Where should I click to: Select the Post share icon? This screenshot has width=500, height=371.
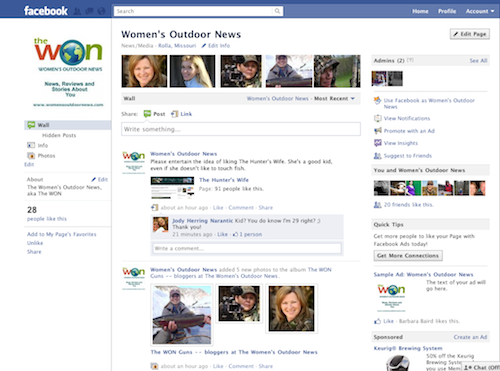click(x=147, y=114)
